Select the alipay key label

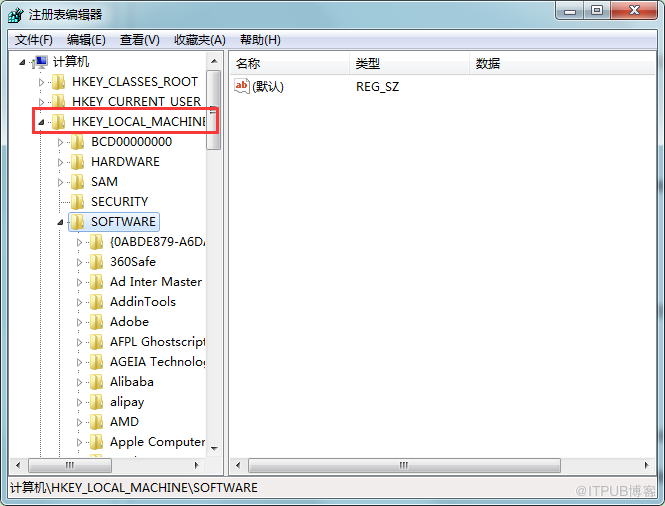(x=127, y=402)
